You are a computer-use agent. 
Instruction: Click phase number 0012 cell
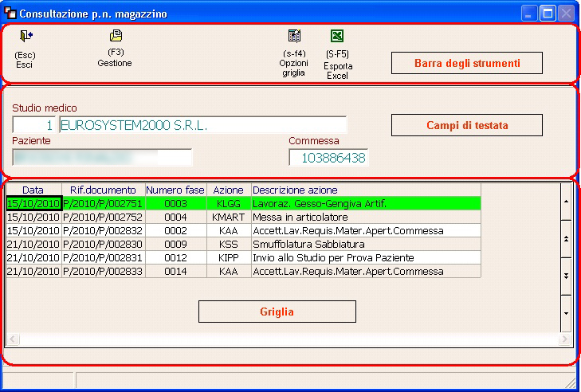coord(176,257)
